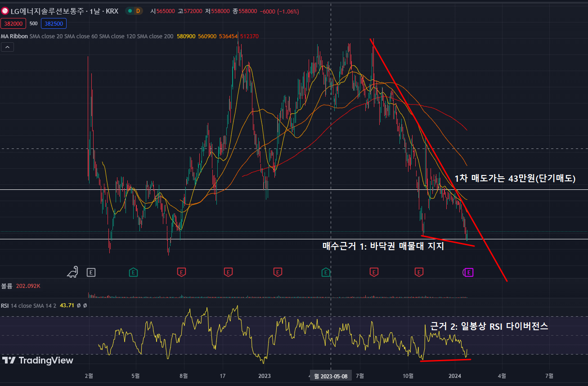Open the red earnings marker near 8월

tap(181, 272)
